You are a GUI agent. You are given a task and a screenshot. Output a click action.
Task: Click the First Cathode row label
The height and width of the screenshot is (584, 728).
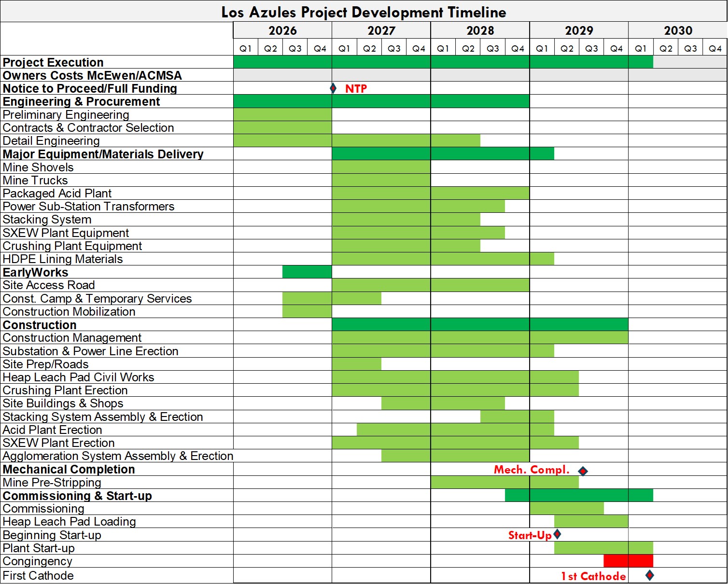pyautogui.click(x=38, y=575)
